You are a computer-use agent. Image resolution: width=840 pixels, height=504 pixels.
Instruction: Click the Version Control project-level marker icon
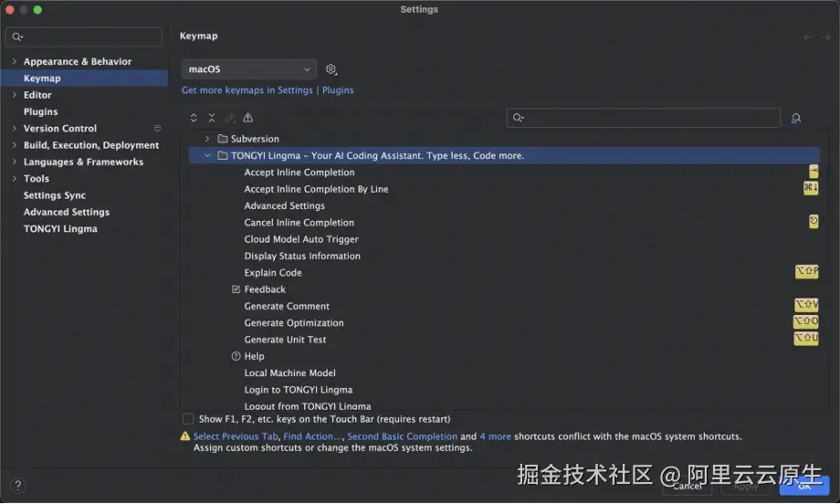pyautogui.click(x=157, y=129)
